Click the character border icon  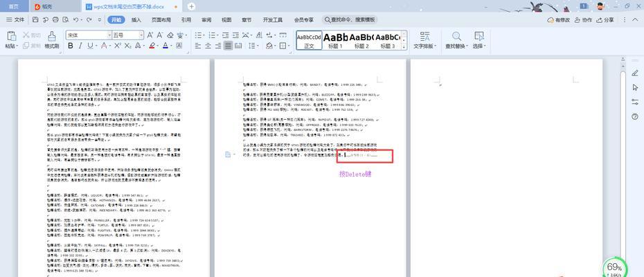[x=179, y=46]
